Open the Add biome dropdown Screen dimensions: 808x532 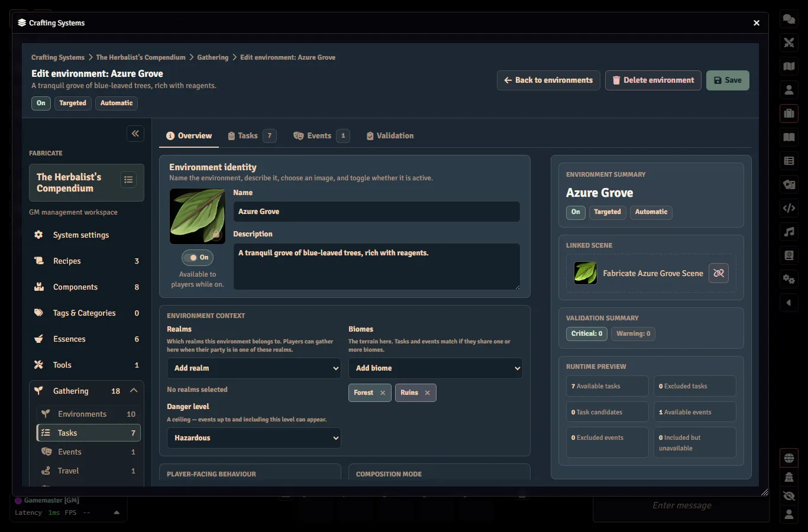coord(435,368)
